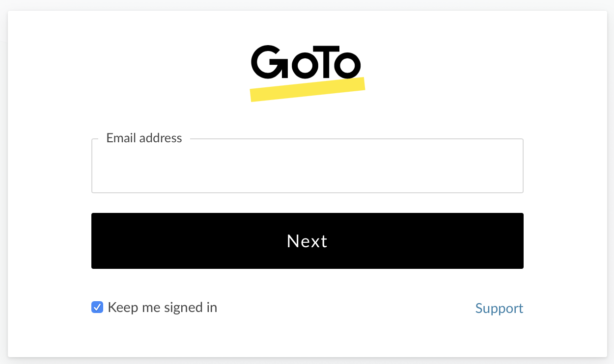Click the GoTo logo
Viewport: 614px width, 364px height.
coord(307,63)
